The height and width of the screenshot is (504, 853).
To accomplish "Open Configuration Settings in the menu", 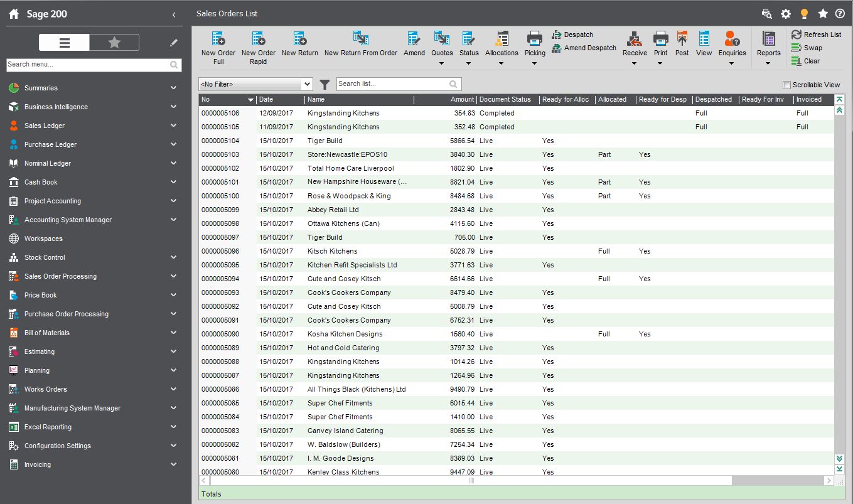I will [x=57, y=446].
